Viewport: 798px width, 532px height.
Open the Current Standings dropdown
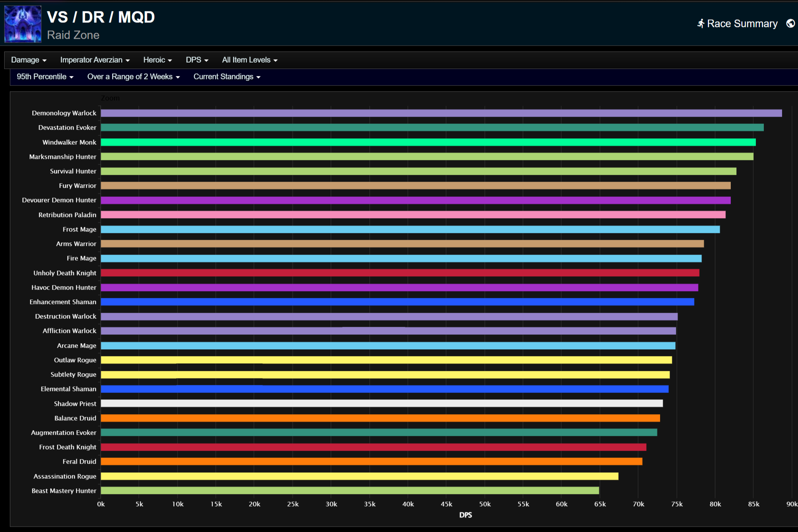point(226,77)
